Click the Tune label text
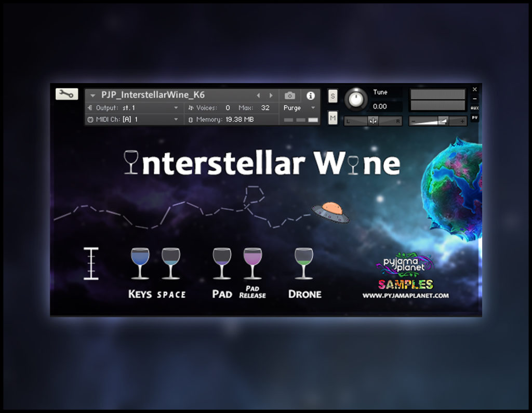This screenshot has height=413, width=532. (380, 92)
